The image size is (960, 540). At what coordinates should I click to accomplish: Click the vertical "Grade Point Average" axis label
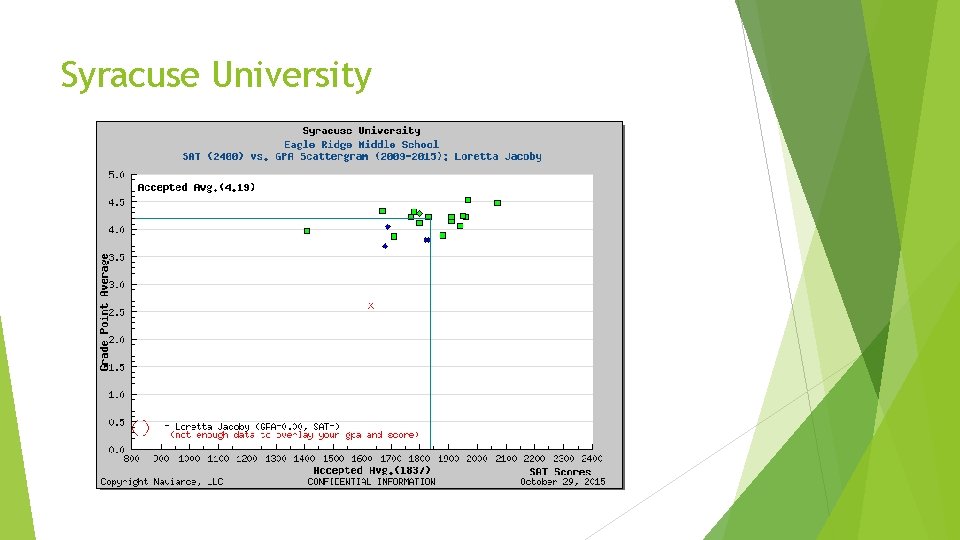click(105, 312)
